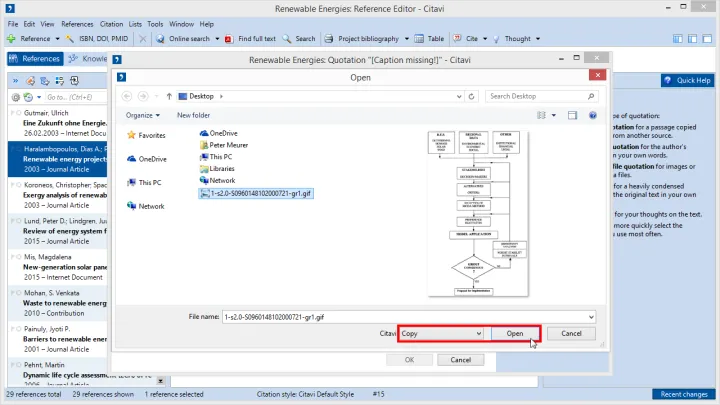Screen dimensions: 720x405
Task: Open the Window menu
Action: tap(181, 24)
